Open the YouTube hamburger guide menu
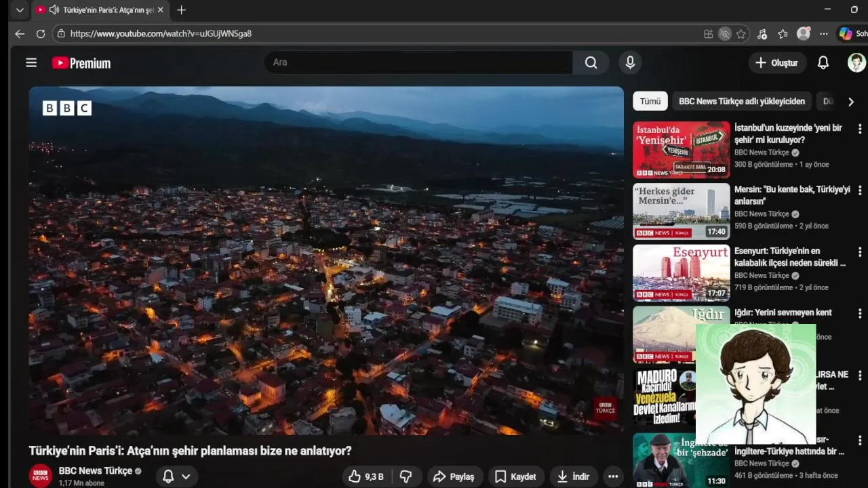Image resolution: width=868 pixels, height=488 pixels. [31, 63]
